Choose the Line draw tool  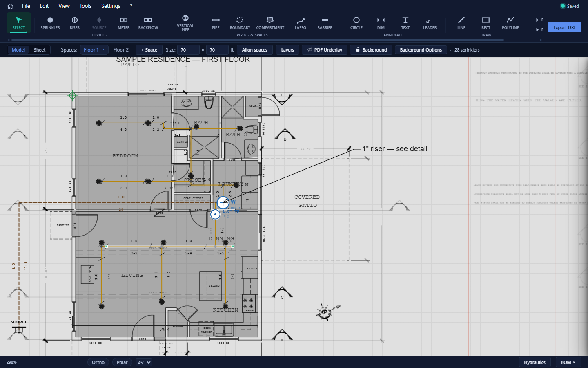pyautogui.click(x=461, y=23)
